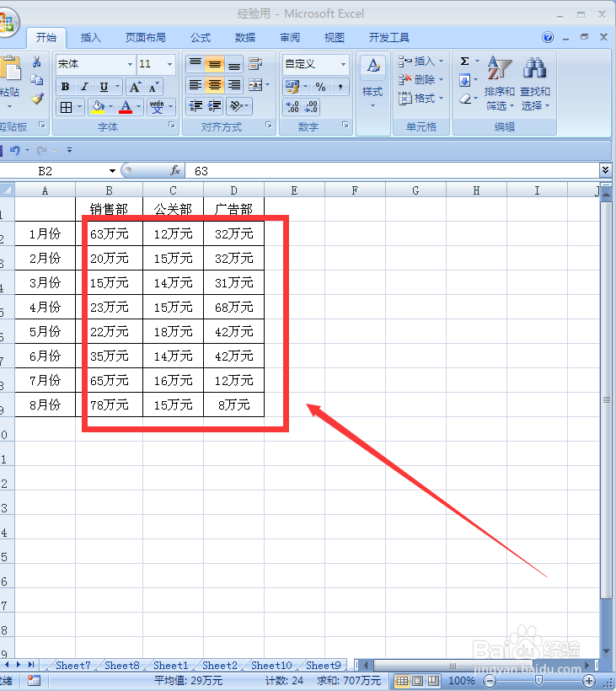This screenshot has width=616, height=691.
Task: Open the 样式 styles gallery
Action: tap(372, 83)
